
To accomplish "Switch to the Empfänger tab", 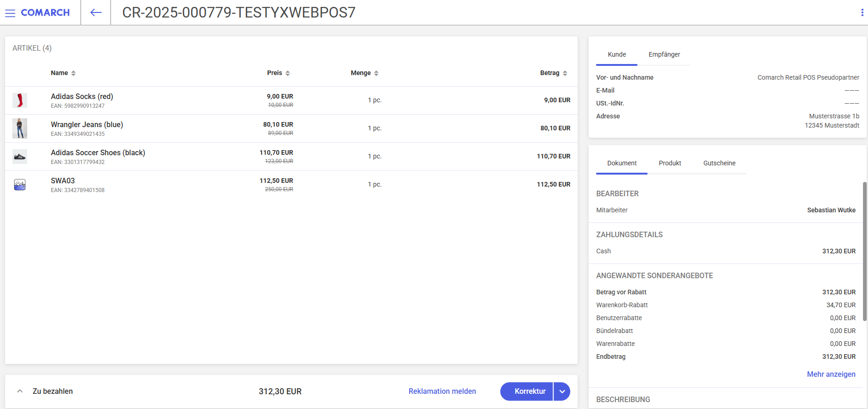I will pos(664,54).
